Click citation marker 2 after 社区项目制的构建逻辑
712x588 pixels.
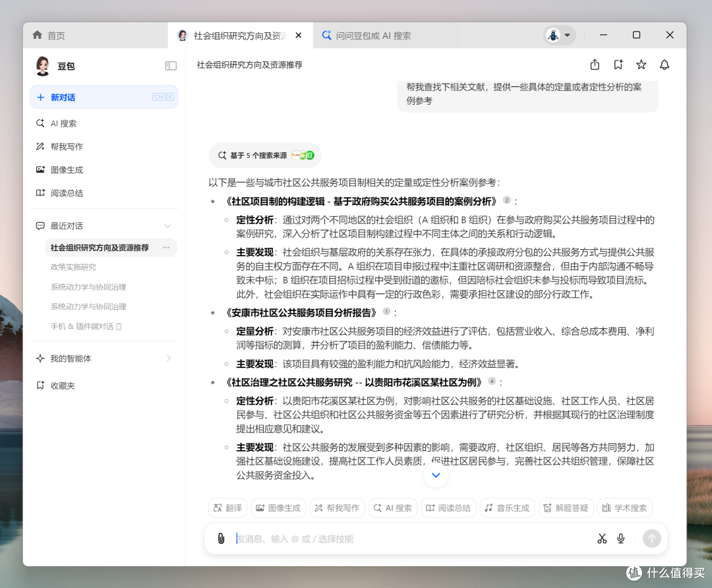click(507, 200)
